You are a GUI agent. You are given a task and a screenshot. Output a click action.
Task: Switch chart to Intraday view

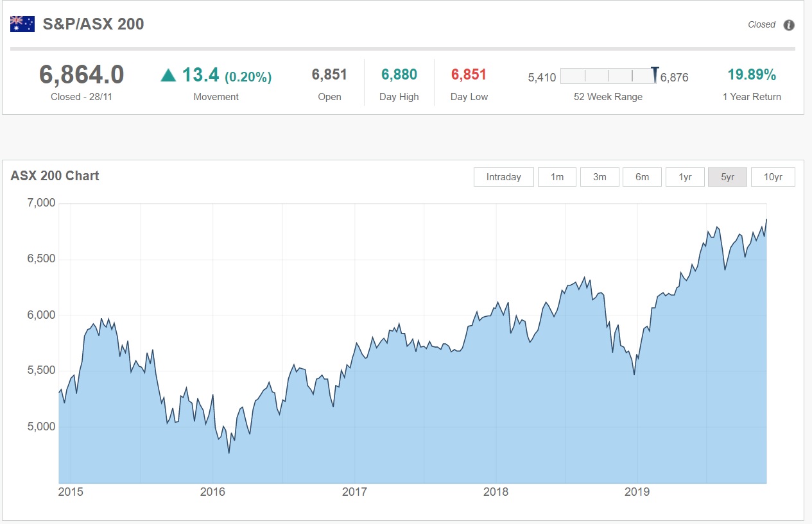tap(503, 177)
